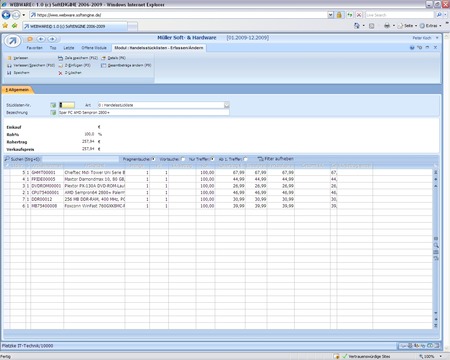Click the Speichern save command
This screenshot has height=360, width=450.
[18, 73]
